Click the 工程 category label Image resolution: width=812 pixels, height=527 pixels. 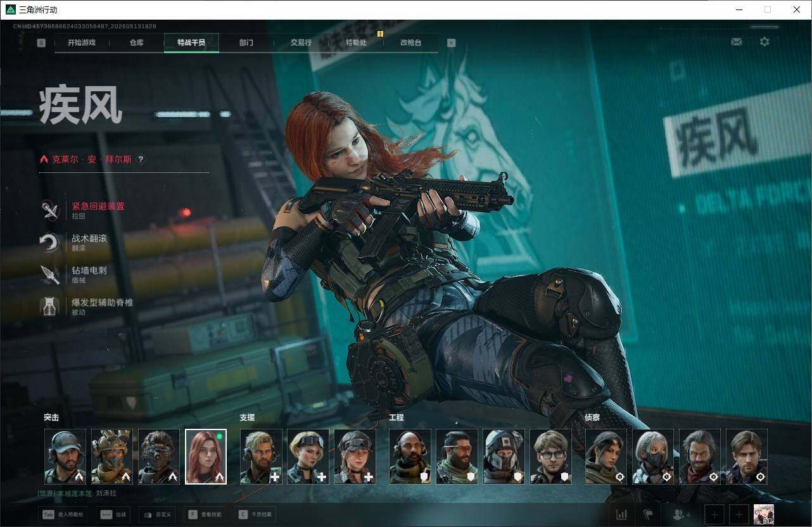click(x=396, y=417)
